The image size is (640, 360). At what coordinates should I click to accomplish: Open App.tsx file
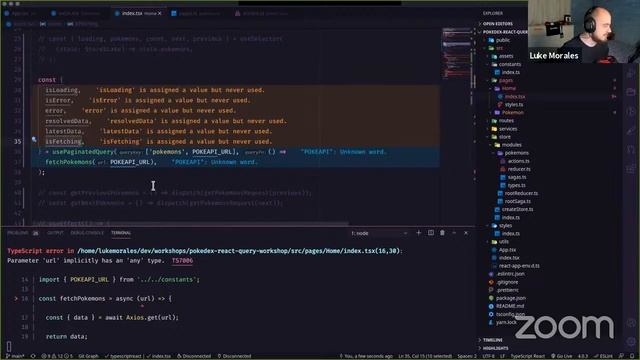pos(507,250)
